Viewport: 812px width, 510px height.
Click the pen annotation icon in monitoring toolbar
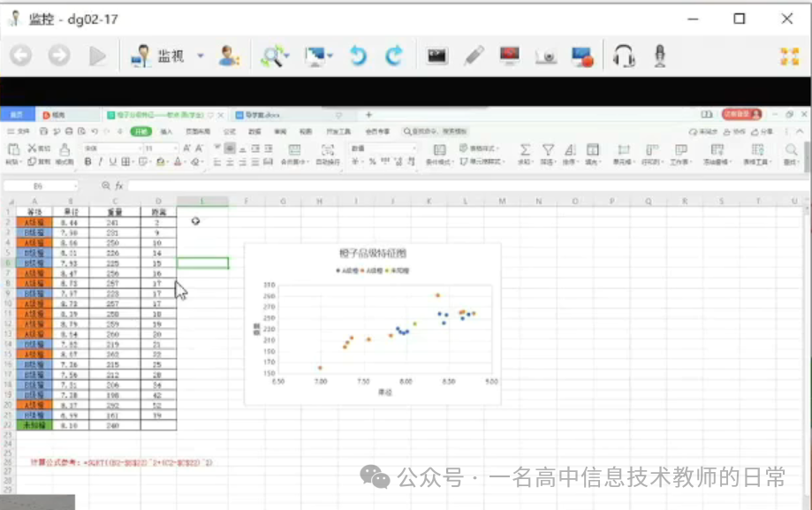[x=474, y=55]
